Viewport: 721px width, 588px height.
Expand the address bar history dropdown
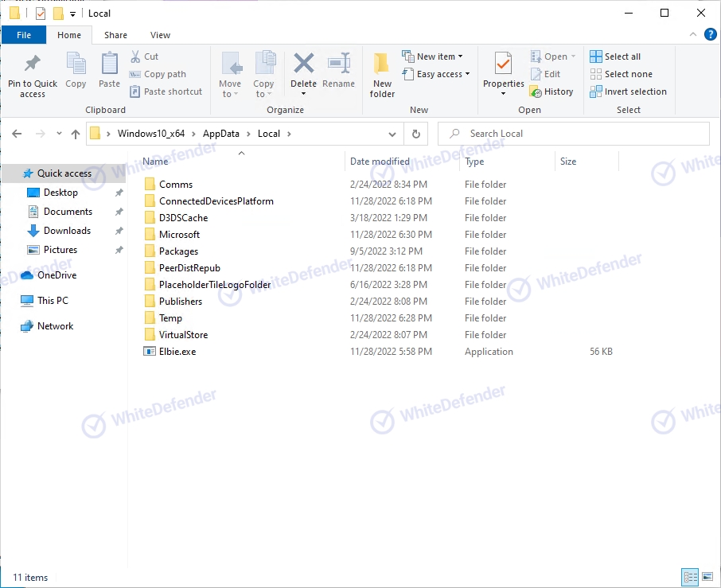(392, 134)
